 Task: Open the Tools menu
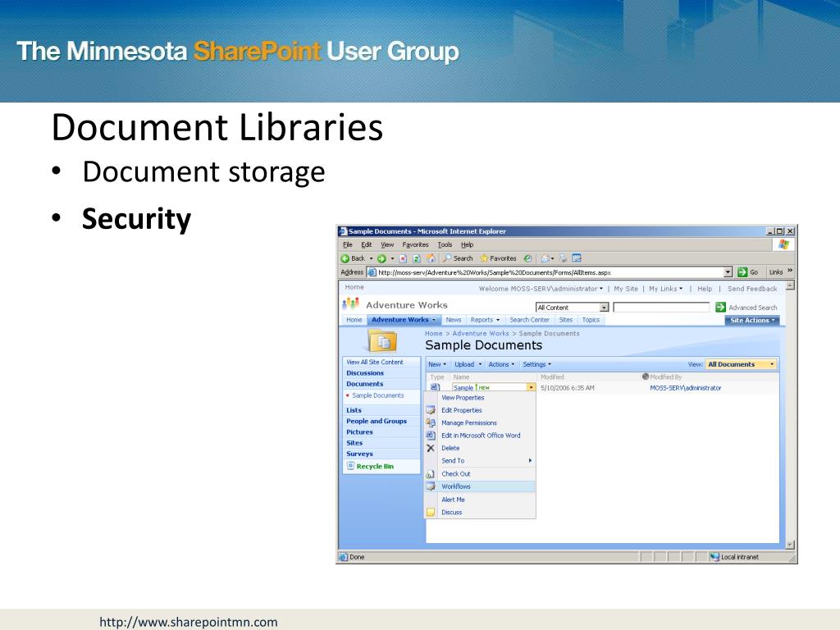(445, 244)
